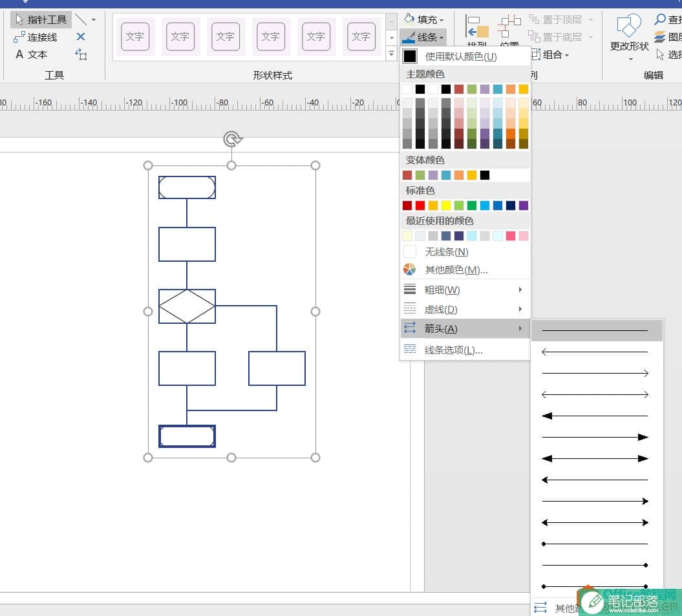
Task: Select the open right arrow style
Action: coord(596,373)
